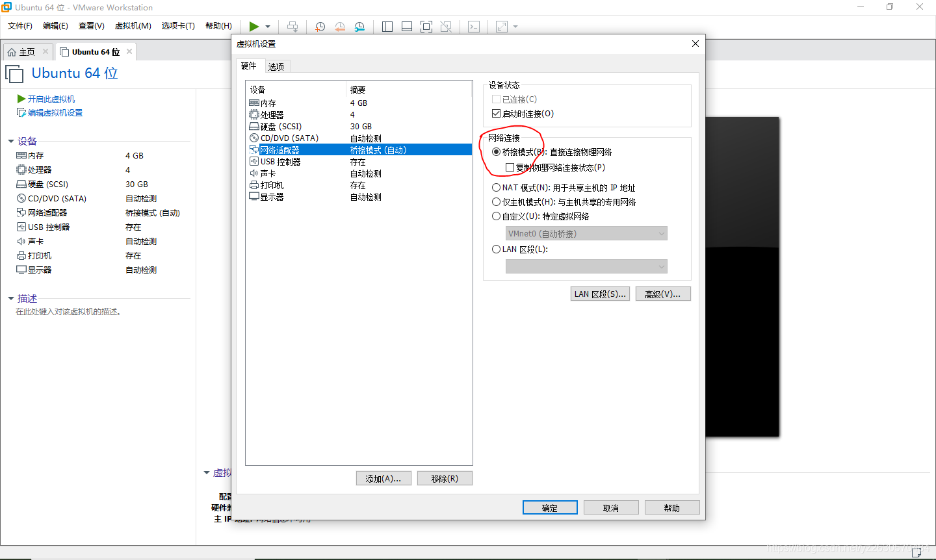Open the 帮助(H) menu

coord(218,26)
